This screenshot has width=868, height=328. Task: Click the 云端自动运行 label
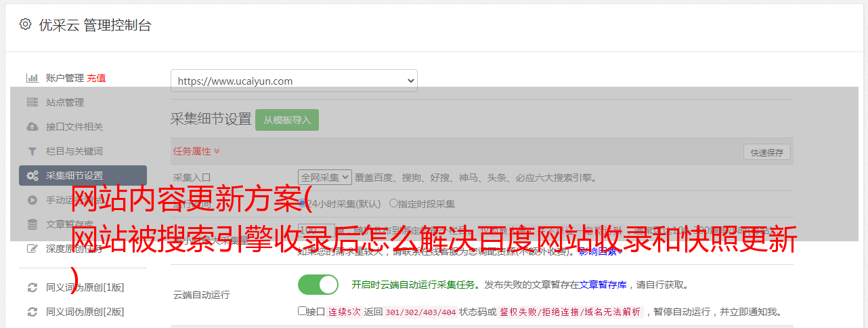click(201, 295)
